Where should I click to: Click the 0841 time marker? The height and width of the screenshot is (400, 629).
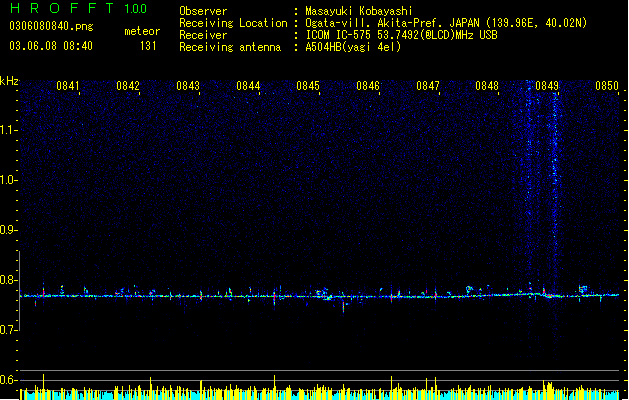68,86
